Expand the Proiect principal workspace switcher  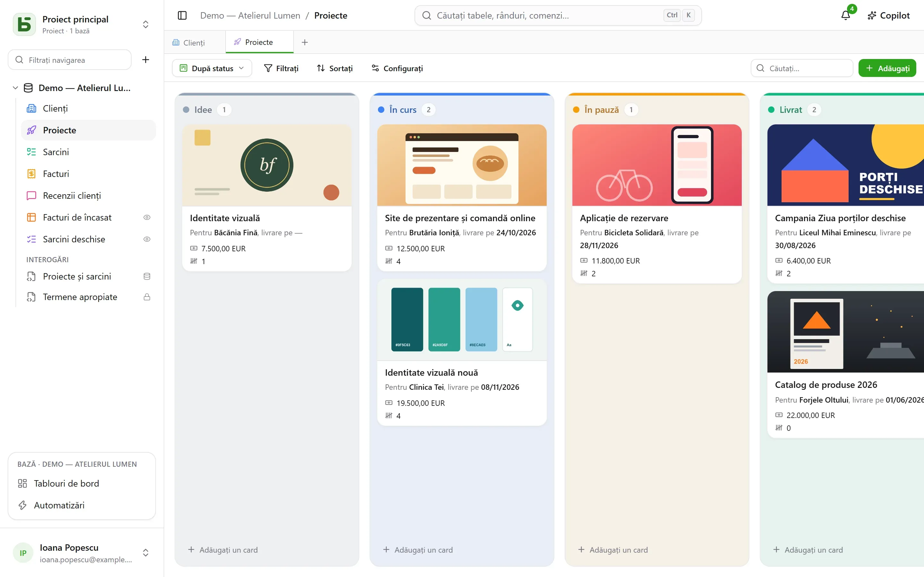tap(145, 24)
